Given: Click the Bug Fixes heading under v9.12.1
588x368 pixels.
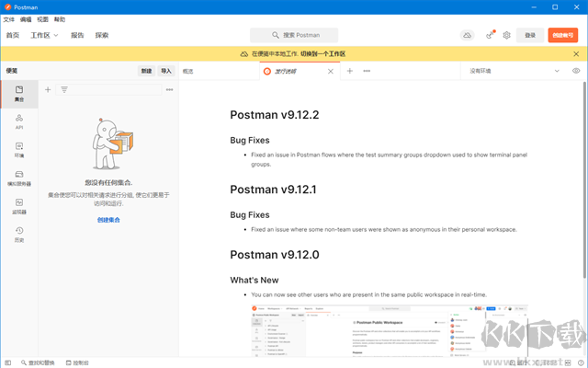Looking at the screenshot, I should click(x=250, y=214).
